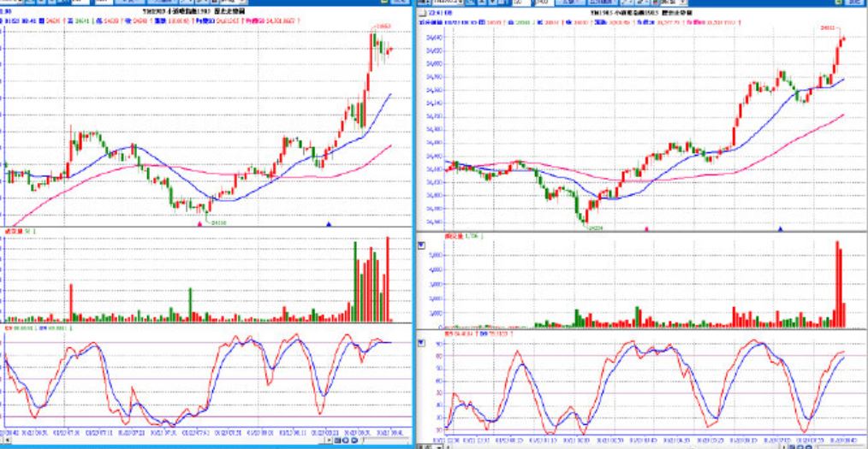This screenshot has height=449, width=868.
Task: Click the pink triangle marker in right chart
Action: pos(646,229)
